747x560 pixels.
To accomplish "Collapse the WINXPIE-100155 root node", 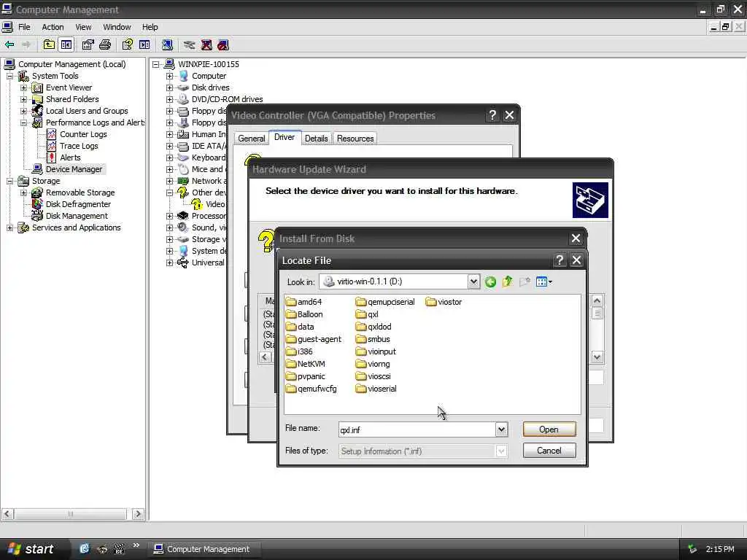I will 156,64.
